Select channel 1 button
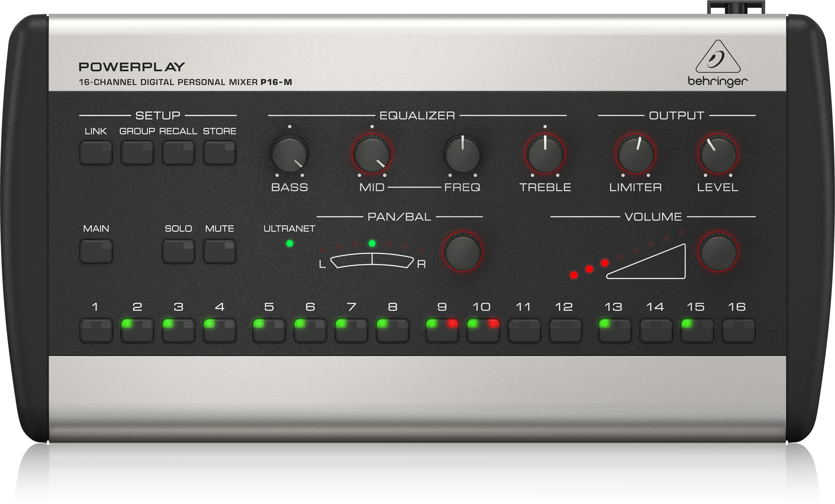This screenshot has width=835, height=504. tap(96, 330)
